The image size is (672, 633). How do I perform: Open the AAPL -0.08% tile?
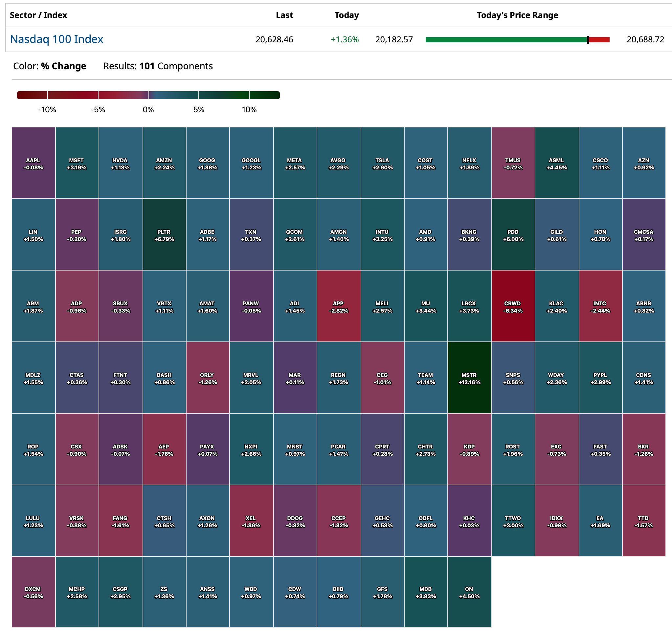(x=33, y=163)
